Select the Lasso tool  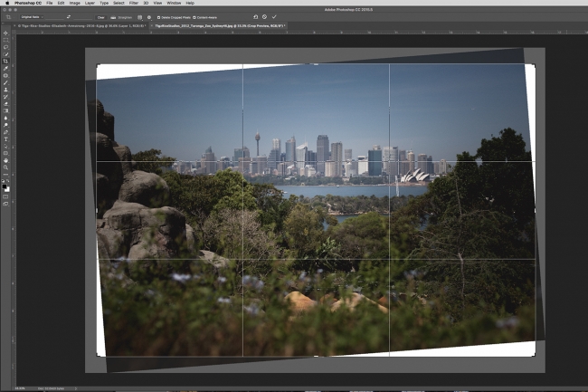coord(5,47)
